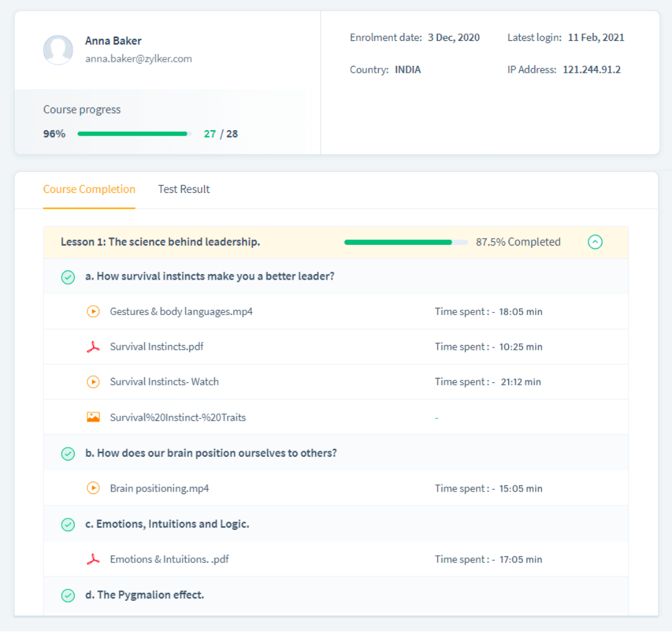Select the Course Completion tab

coord(89,189)
